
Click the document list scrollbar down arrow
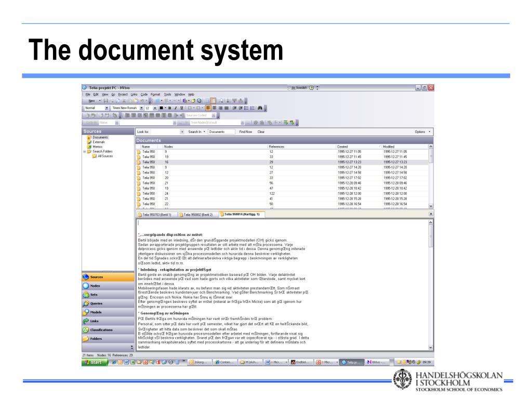[x=431, y=206]
